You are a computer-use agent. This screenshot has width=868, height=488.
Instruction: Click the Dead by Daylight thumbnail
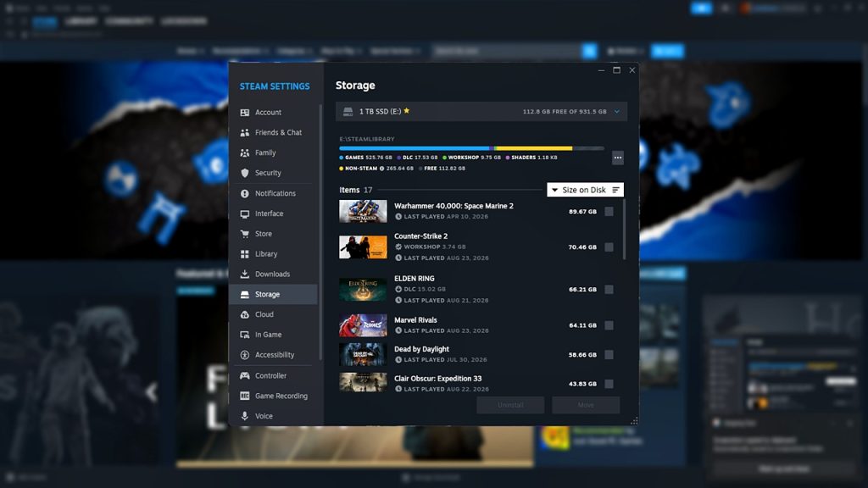(x=363, y=355)
